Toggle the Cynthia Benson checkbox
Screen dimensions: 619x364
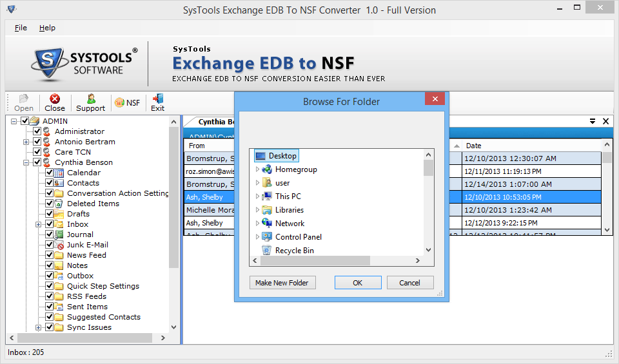[x=37, y=162]
